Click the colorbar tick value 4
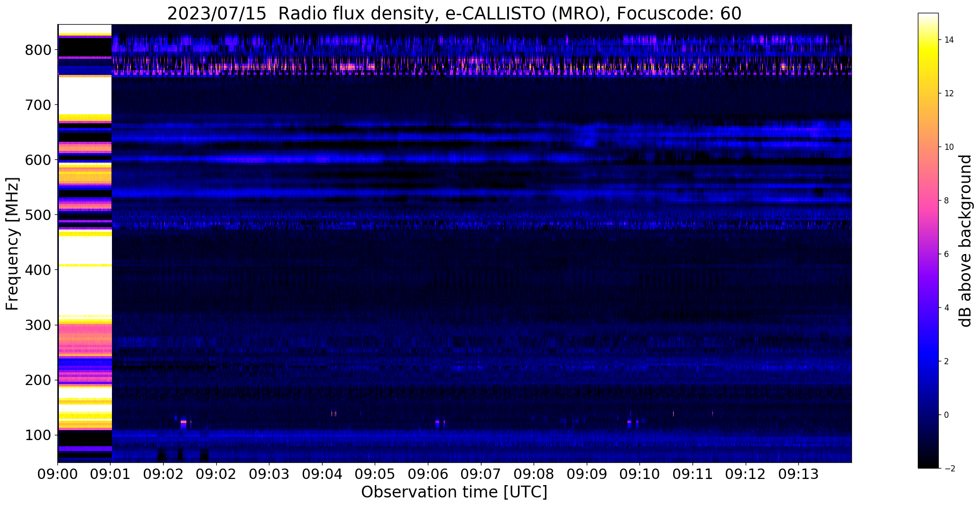 tap(946, 308)
